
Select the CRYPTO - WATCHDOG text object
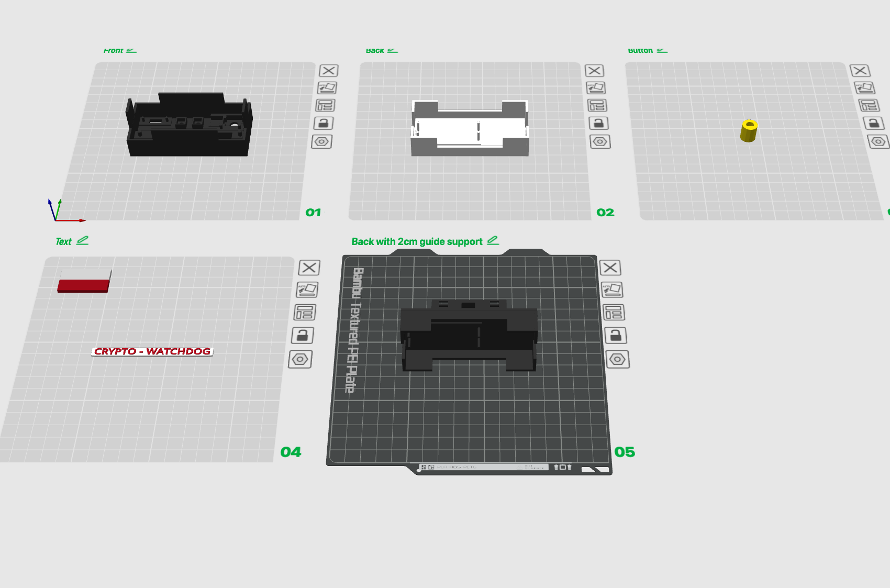(x=152, y=351)
